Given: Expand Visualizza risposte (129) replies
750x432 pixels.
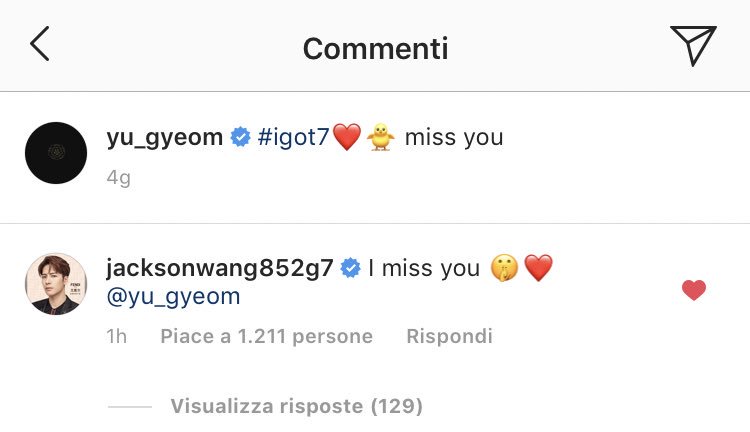Looking at the screenshot, I should coord(297,406).
